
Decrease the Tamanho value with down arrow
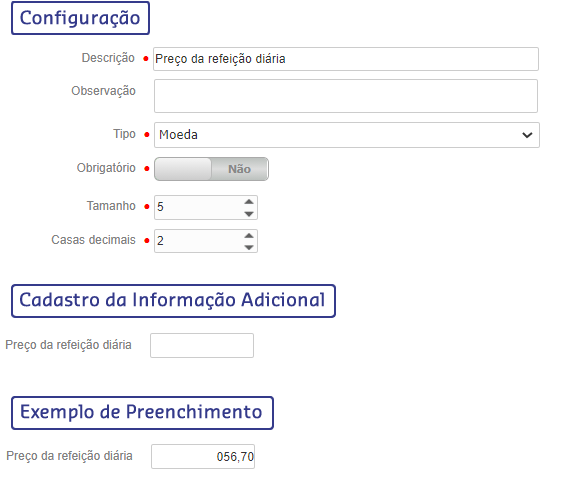249,214
